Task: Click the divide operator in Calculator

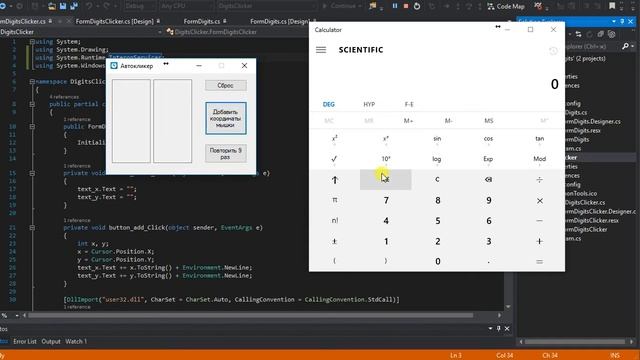Action: click(539, 180)
